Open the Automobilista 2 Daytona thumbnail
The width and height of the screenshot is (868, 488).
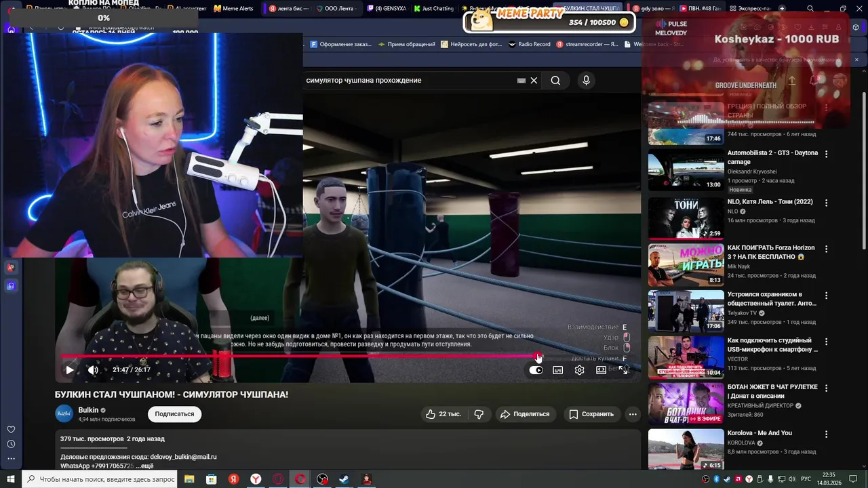(x=686, y=171)
